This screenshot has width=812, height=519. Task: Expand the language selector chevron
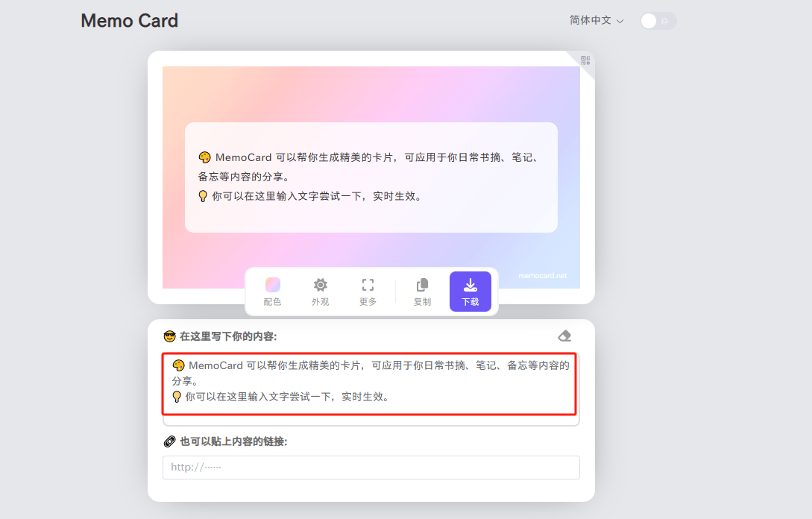(621, 20)
